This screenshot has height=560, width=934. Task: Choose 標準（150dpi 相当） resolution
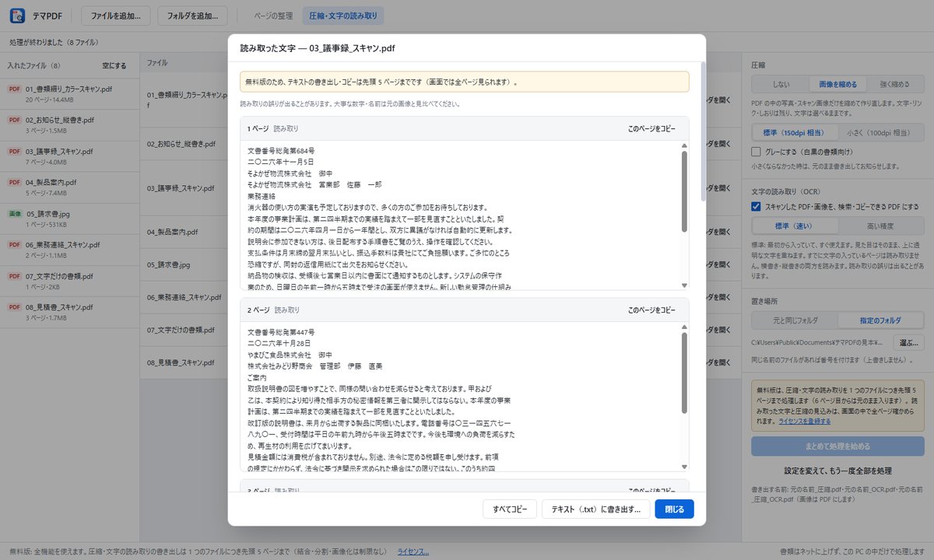point(795,132)
